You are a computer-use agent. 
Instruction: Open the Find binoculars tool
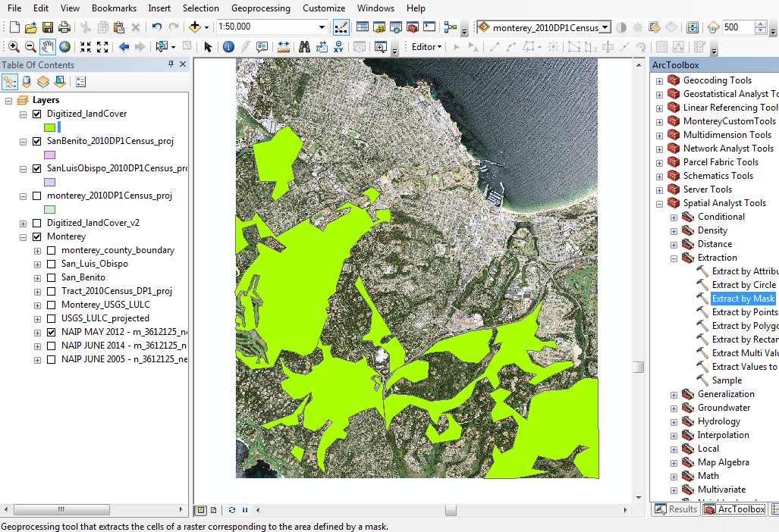tap(303, 46)
